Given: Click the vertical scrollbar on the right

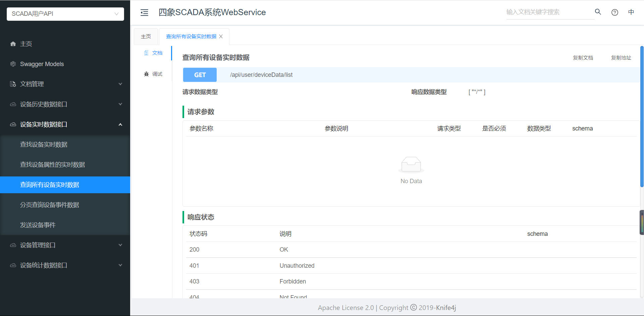Looking at the screenshot, I should tap(642, 117).
